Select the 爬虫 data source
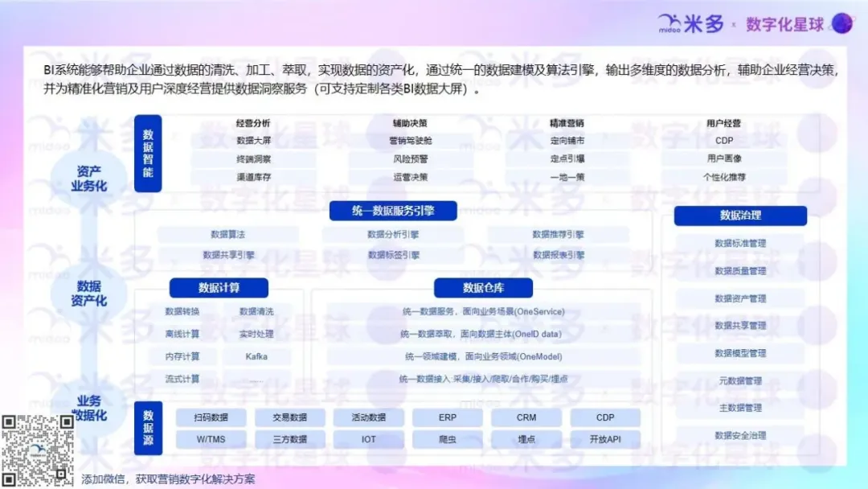Screen dimensions: 868x489 point(447,439)
